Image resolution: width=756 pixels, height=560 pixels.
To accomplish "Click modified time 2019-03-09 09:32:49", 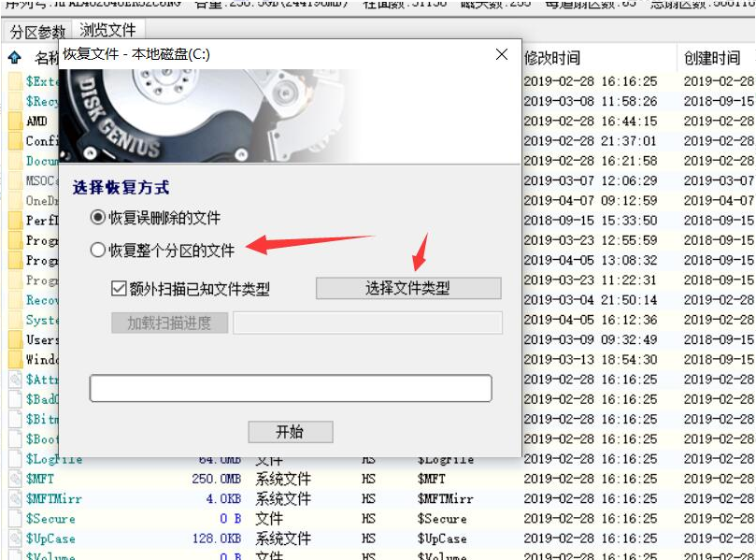I will (591, 339).
